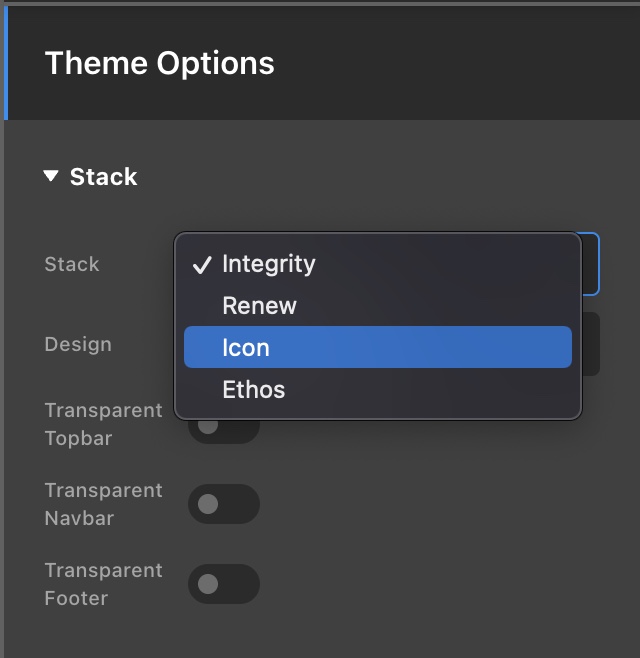The image size is (640, 658).
Task: Collapse the Stack section triangle
Action: (51, 177)
